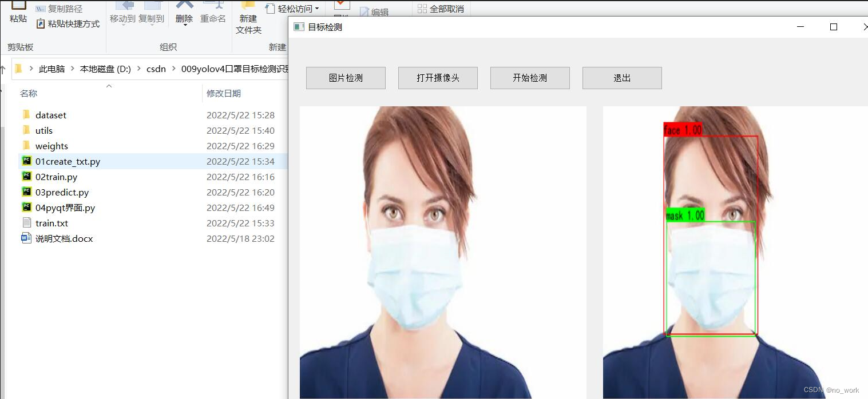This screenshot has height=399, width=868.
Task: Click the date 2022/5/18 23:02 for 说明文档.docx
Action: (240, 238)
